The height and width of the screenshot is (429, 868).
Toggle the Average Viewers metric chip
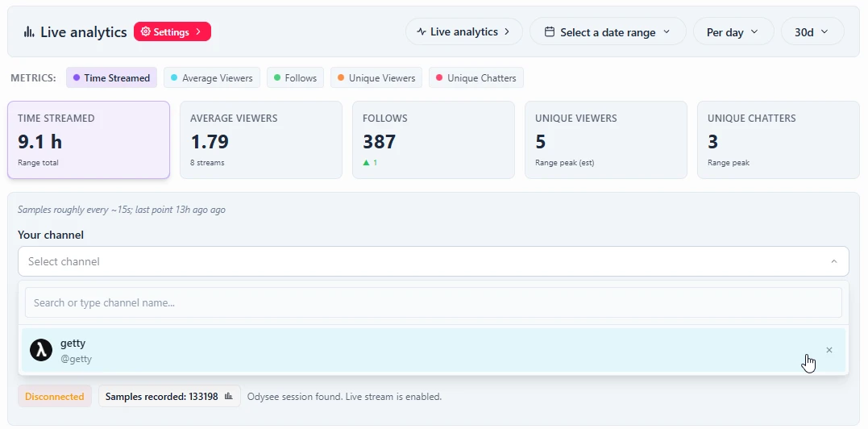pos(211,77)
